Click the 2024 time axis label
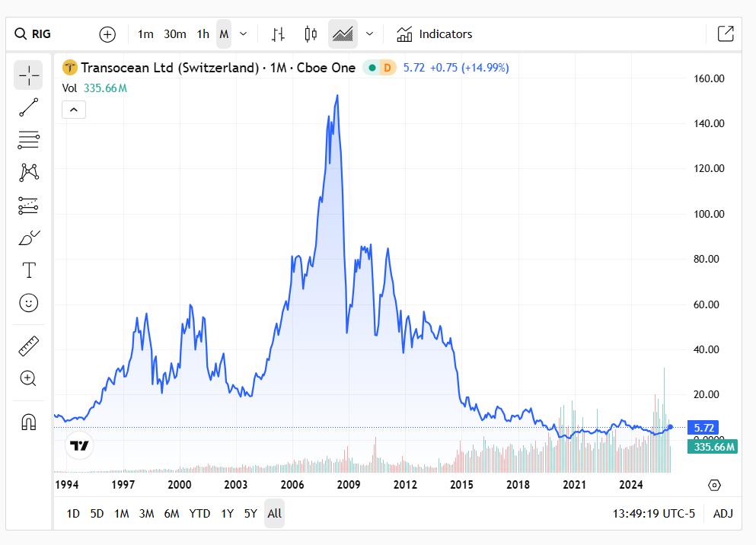Screen dimensions: 756x545 (x=630, y=485)
